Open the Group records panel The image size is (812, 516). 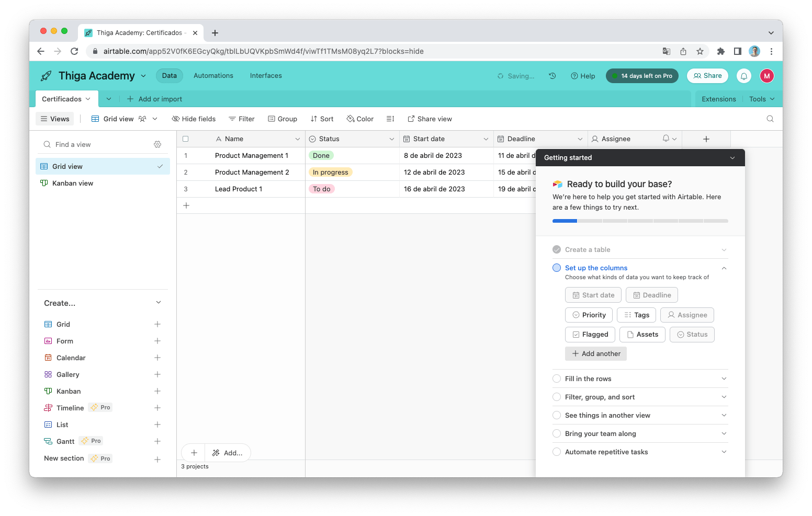[283, 119]
